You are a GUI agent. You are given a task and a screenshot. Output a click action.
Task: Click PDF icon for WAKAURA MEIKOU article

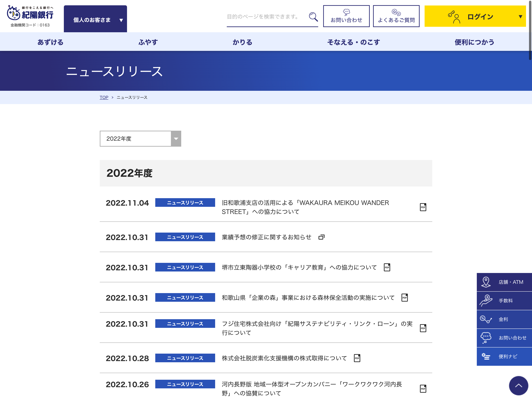coord(423,207)
